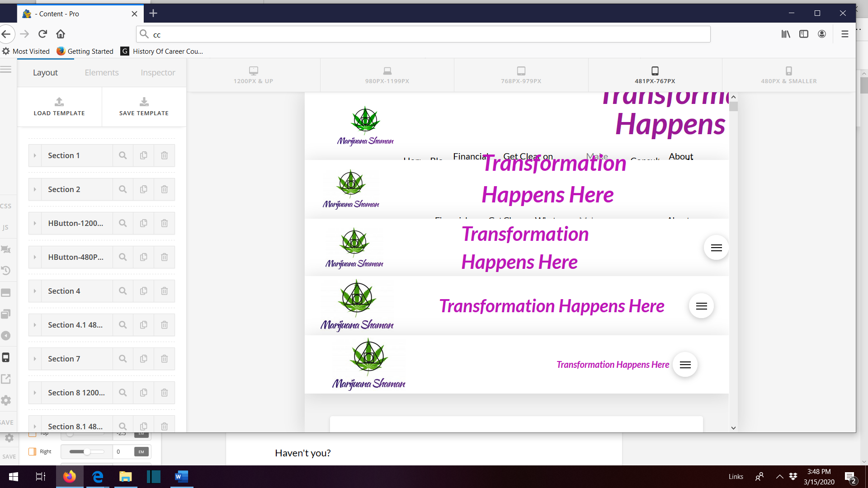Click the Save Template download icon
868x488 pixels.
pos(144,102)
